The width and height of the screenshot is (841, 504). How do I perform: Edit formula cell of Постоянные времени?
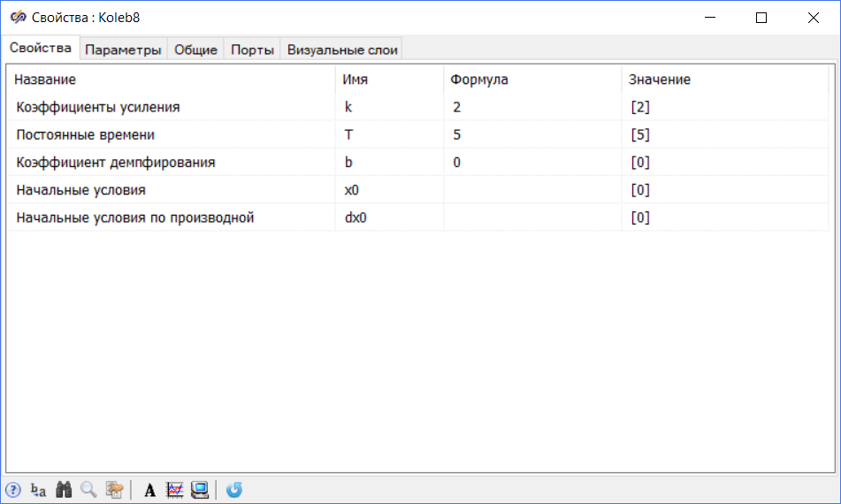(531, 135)
